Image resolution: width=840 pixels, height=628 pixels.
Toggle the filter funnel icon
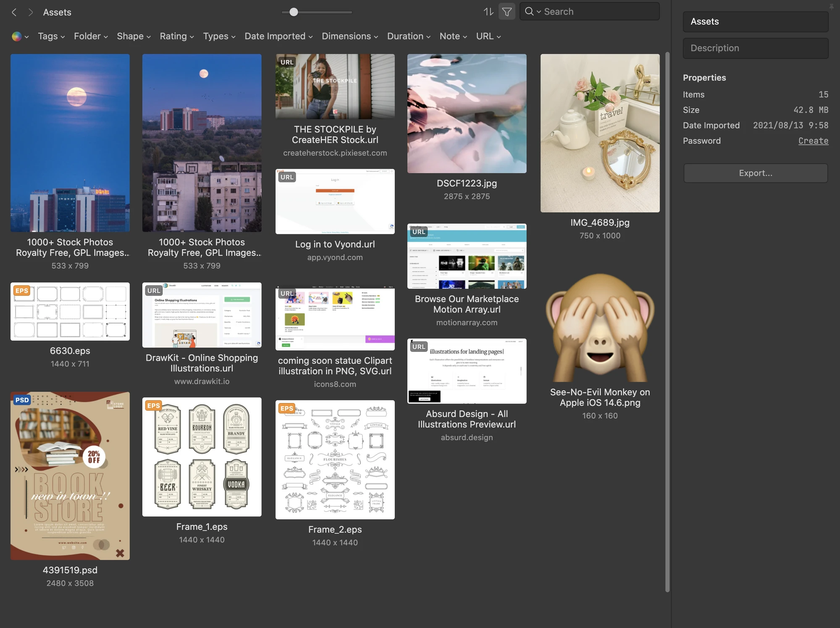click(x=507, y=11)
